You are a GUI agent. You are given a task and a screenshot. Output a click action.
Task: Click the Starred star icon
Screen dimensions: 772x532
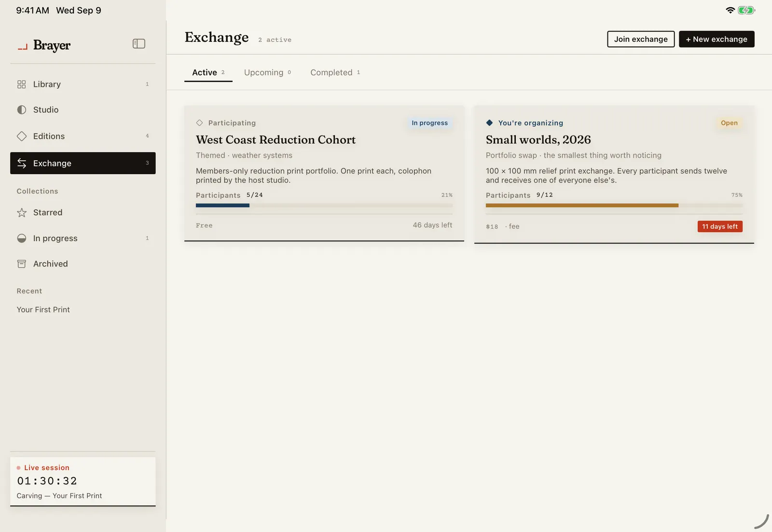point(22,213)
